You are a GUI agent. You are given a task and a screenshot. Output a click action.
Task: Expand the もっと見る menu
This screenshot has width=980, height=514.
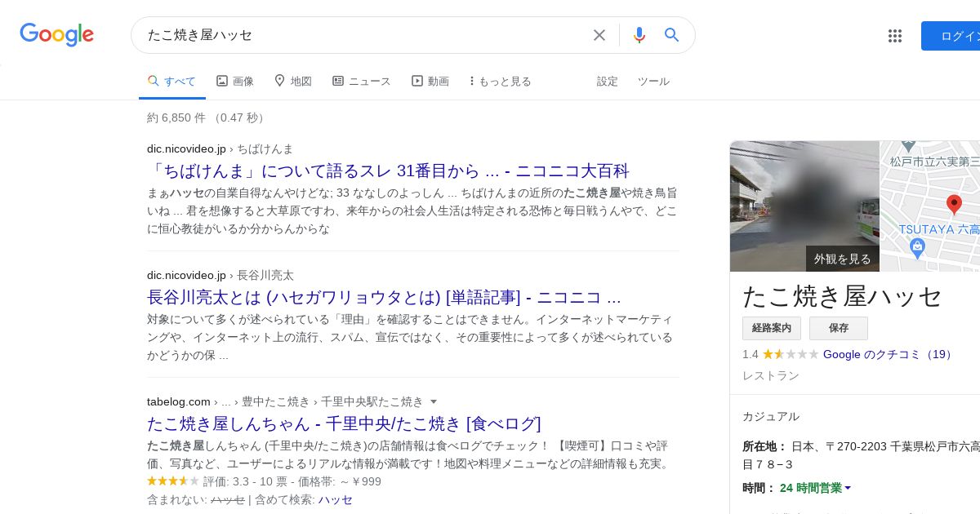pos(501,81)
